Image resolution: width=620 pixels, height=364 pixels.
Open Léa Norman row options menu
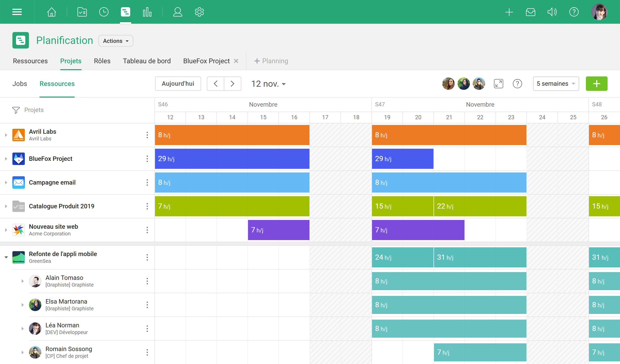(x=147, y=329)
